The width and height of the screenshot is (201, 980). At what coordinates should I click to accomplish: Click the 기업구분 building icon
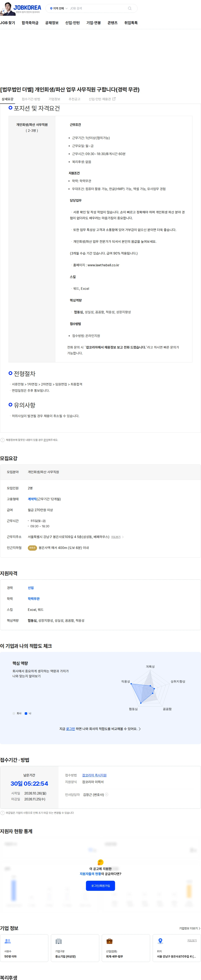pyautogui.click(x=58, y=942)
